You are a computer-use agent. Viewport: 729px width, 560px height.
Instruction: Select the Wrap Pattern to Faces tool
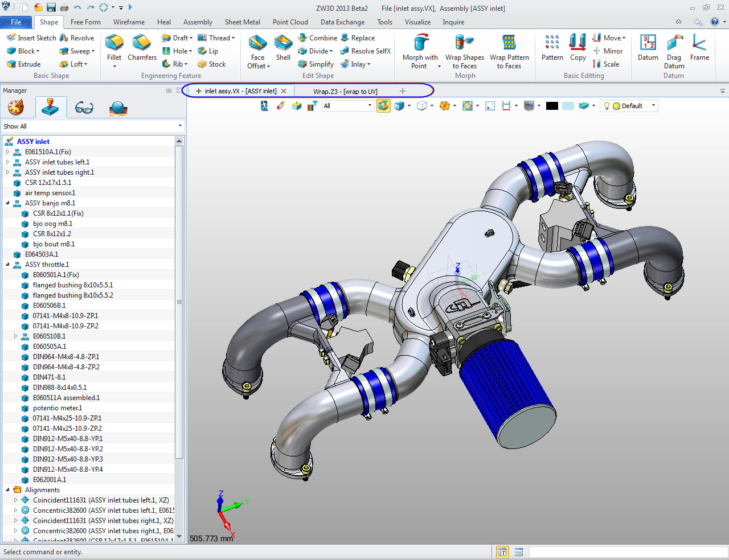pos(509,43)
